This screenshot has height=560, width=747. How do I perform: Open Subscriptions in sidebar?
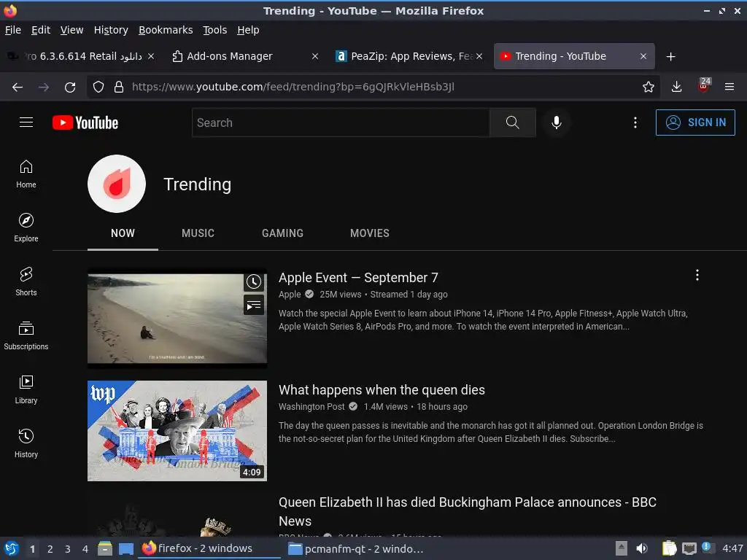(26, 335)
